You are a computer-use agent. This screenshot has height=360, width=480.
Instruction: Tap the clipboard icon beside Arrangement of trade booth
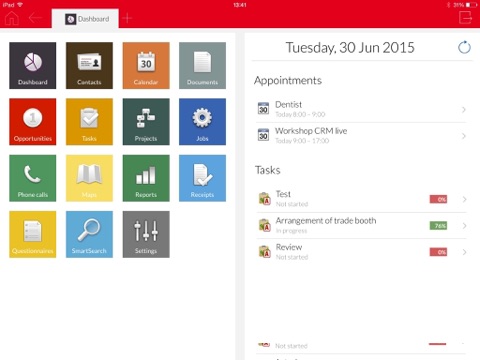click(x=265, y=225)
